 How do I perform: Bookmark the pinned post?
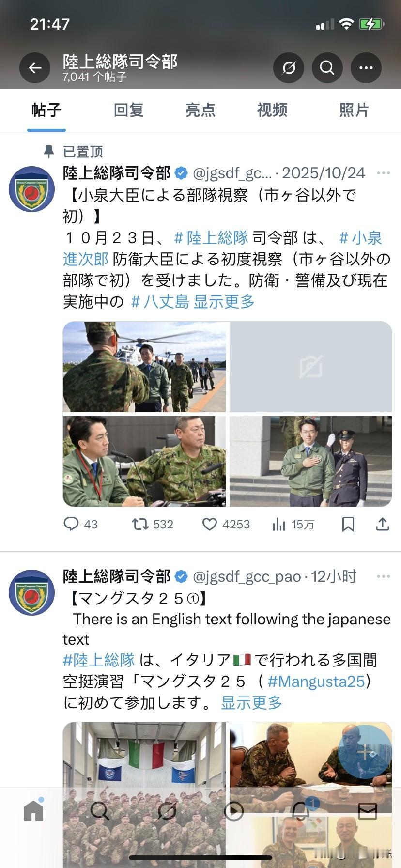tap(348, 524)
